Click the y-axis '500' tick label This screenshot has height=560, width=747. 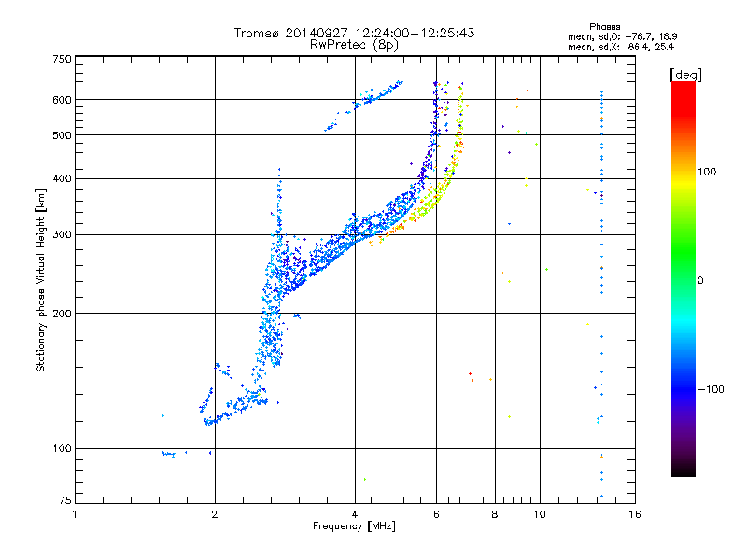point(62,135)
